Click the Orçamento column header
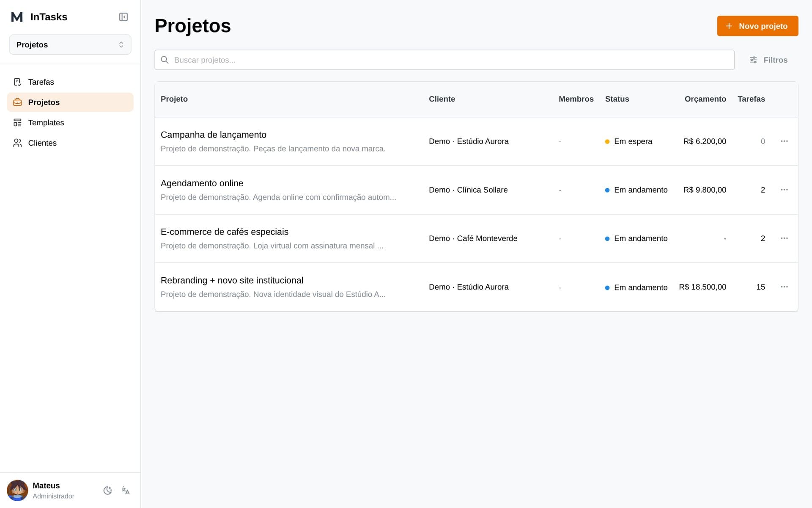 point(705,99)
